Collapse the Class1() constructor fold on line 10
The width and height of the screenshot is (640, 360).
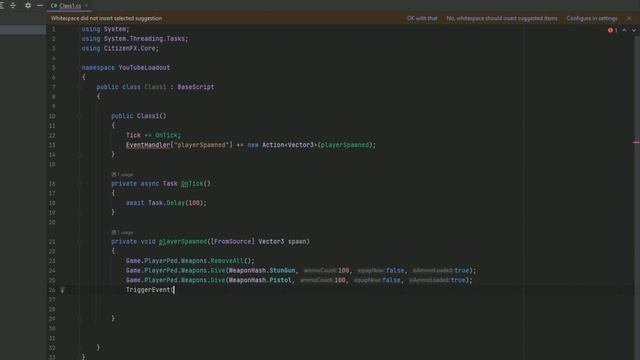[80, 116]
